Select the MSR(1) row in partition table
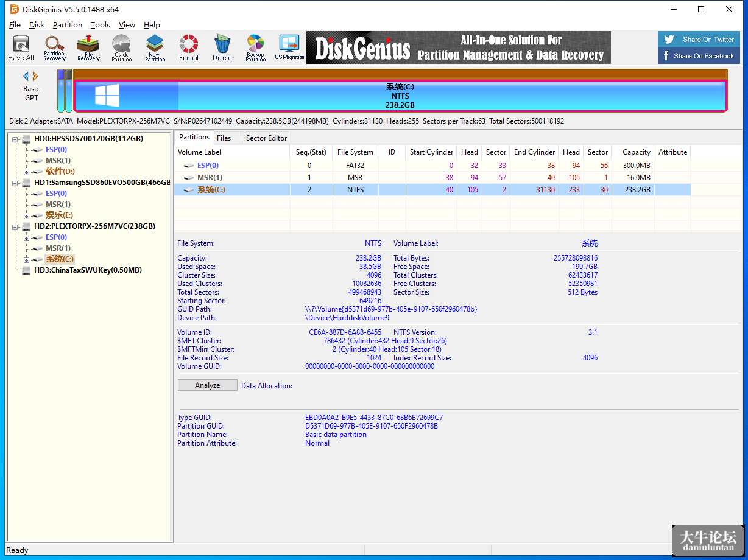 point(432,178)
